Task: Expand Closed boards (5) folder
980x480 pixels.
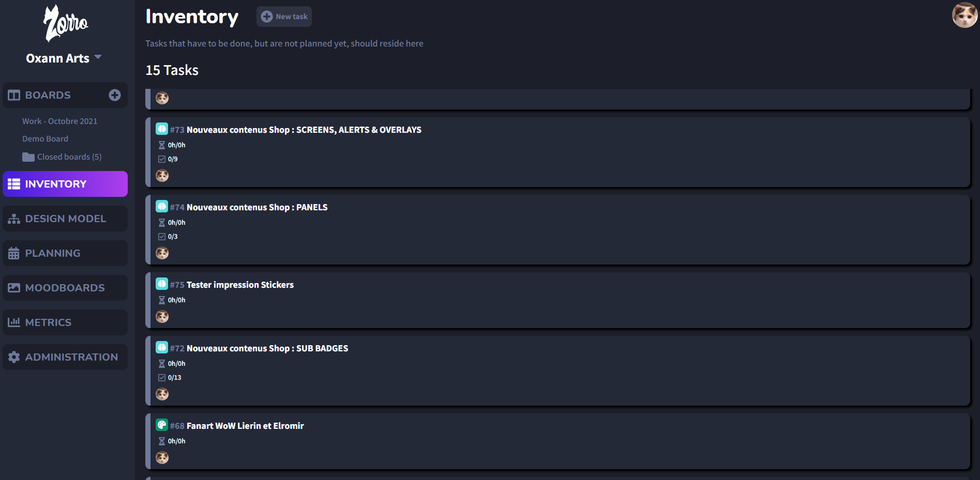Action: click(x=62, y=157)
